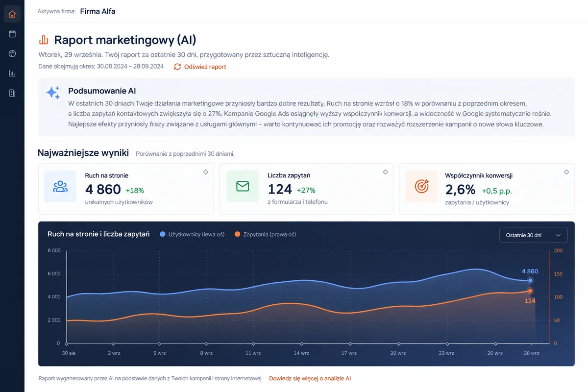Click the Podsumowanie AI heading
The width and height of the screenshot is (588, 392).
(102, 91)
